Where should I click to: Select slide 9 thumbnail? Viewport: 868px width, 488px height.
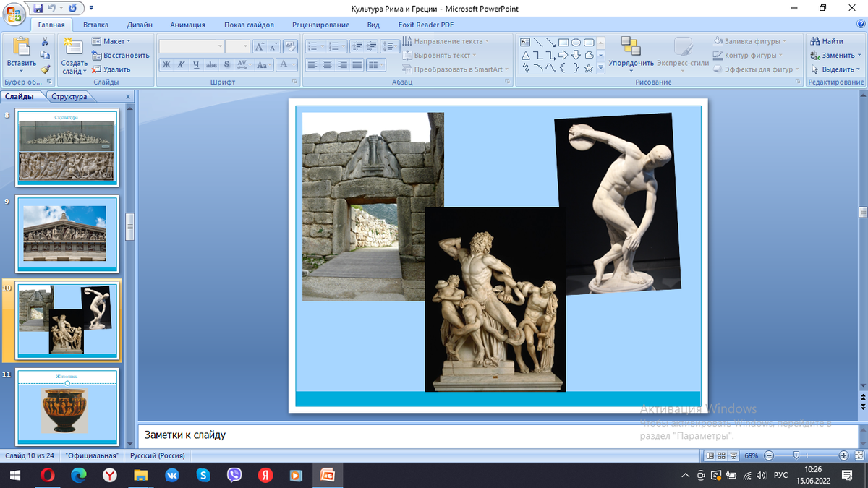tap(67, 234)
